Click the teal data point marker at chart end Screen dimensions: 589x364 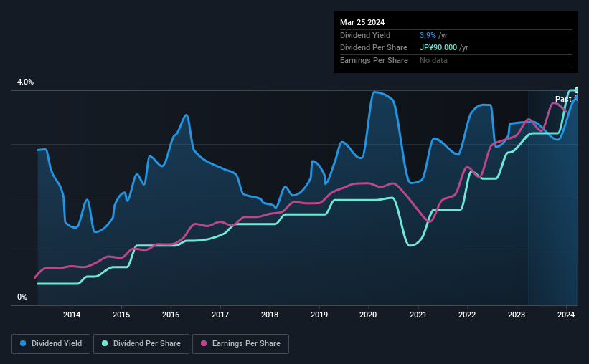[576, 90]
